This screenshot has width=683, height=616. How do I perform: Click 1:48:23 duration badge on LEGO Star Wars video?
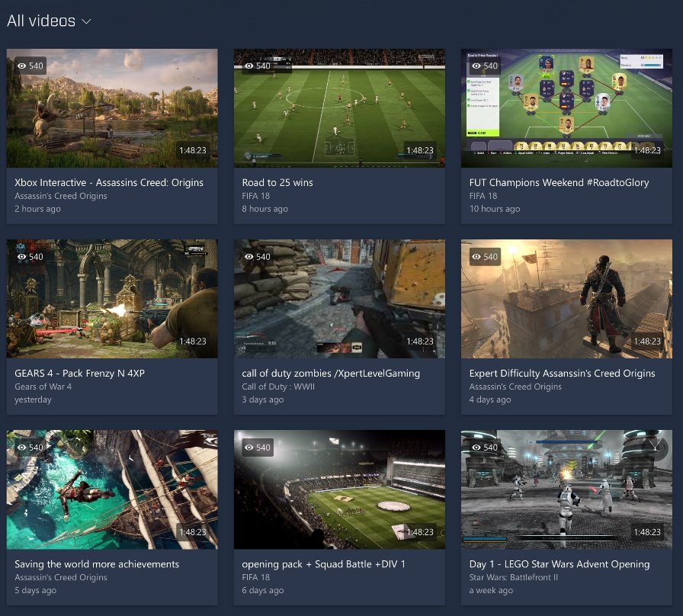647,532
